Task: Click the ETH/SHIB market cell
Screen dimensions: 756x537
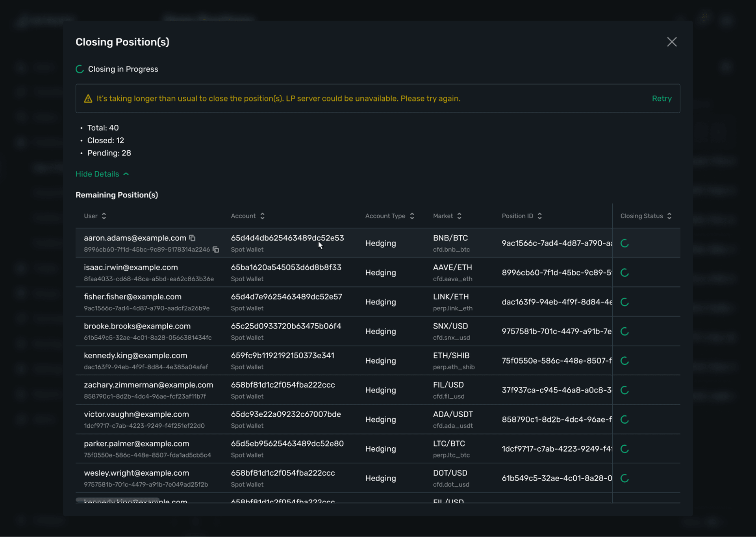Action: click(x=454, y=361)
